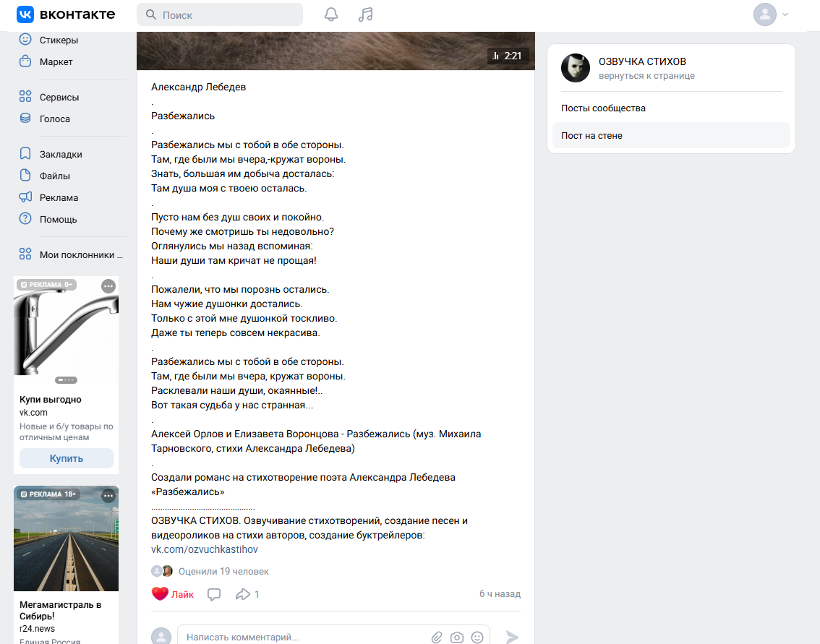Open the music note icon
The image size is (820, 644).
366,14
